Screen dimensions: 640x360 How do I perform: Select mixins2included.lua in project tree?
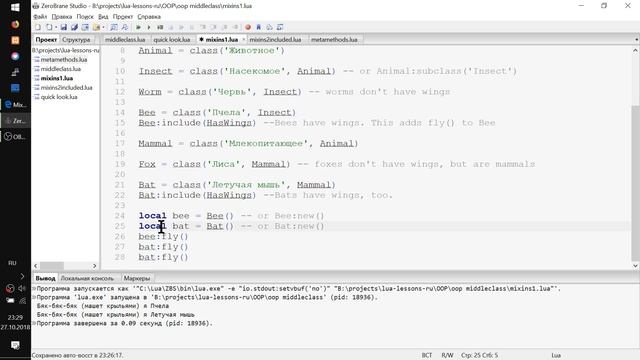[x=67, y=88]
